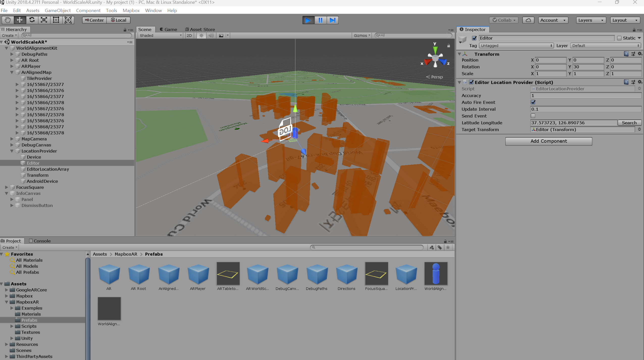Viewport: 644px width, 360px height.
Task: Click Search next to Latitude Longitude
Action: 629,123
